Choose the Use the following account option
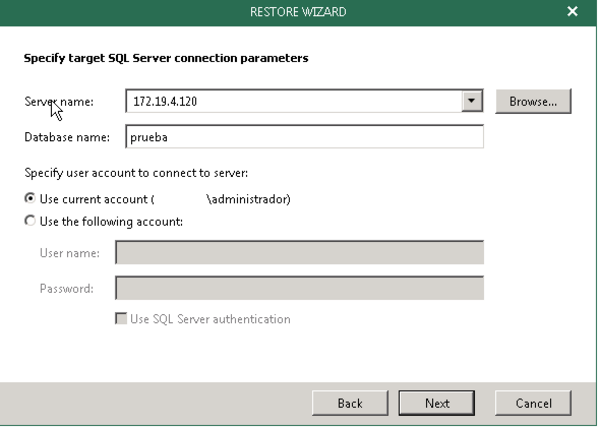This screenshot has height=427, width=600. (30, 221)
